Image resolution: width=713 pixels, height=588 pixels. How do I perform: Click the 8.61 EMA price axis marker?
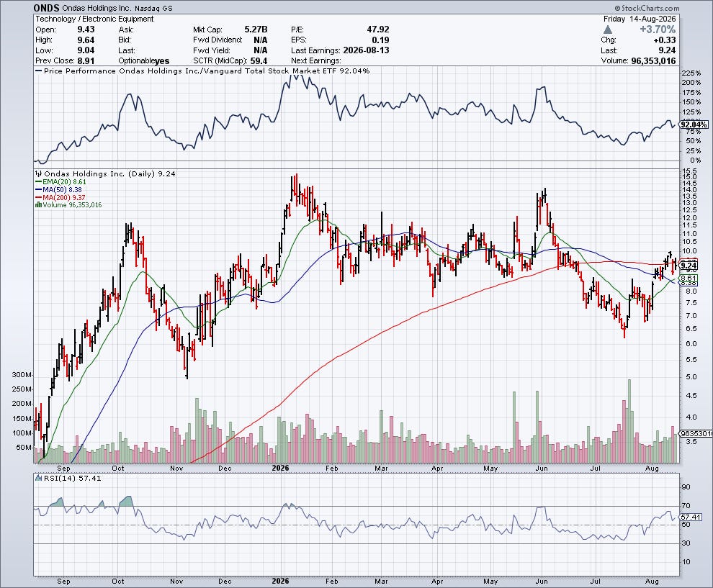pyautogui.click(x=689, y=278)
